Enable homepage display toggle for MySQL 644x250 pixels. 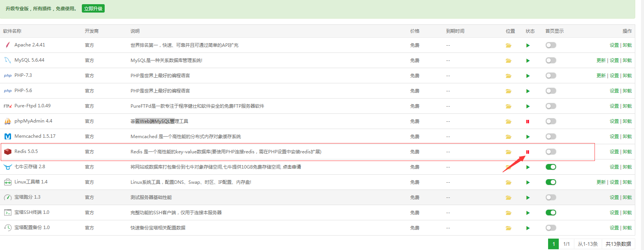(551, 61)
